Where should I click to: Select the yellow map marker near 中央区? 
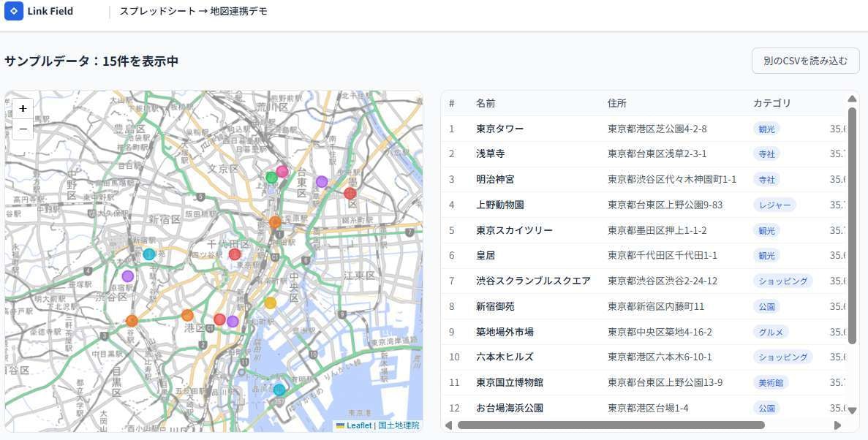click(270, 303)
